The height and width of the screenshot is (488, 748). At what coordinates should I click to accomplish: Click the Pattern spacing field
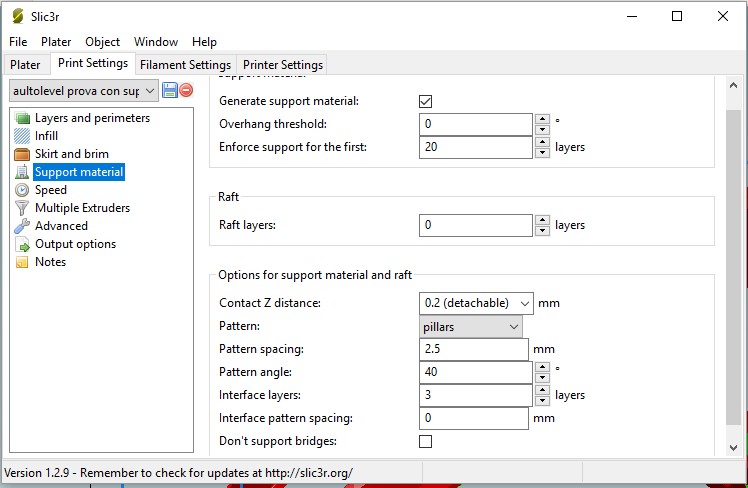(x=474, y=349)
